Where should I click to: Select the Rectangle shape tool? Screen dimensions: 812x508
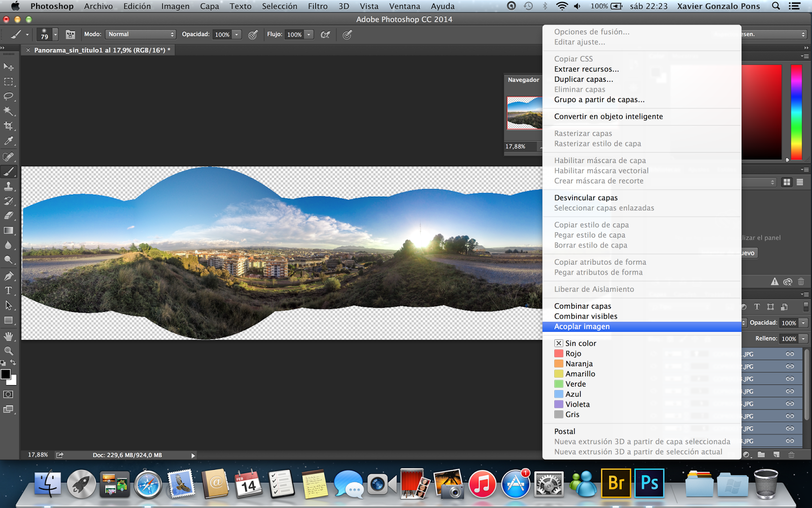click(9, 320)
